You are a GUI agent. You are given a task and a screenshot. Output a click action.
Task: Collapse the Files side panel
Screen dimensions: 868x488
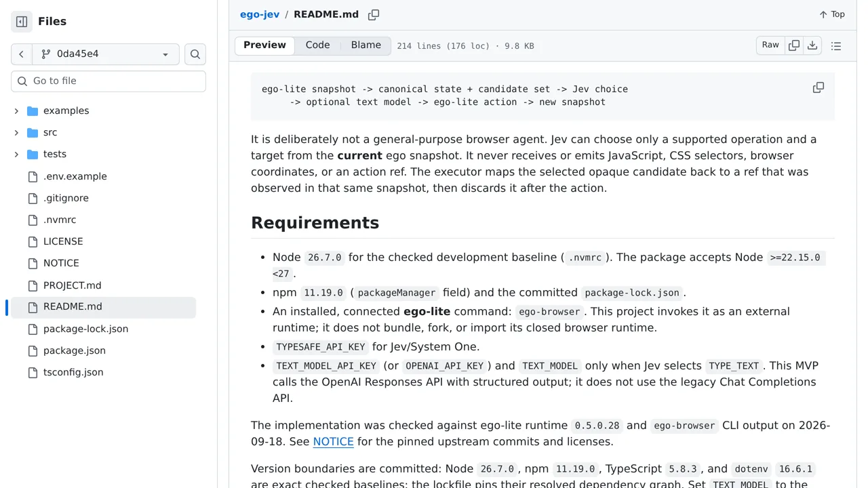22,22
